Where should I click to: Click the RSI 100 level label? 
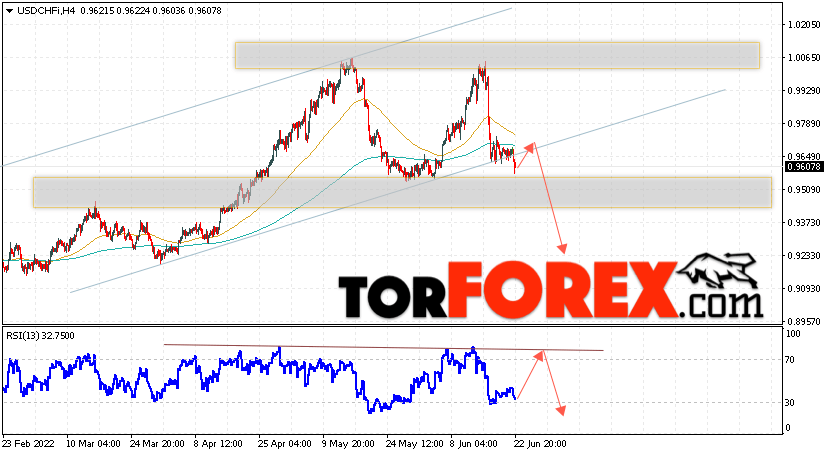(793, 334)
